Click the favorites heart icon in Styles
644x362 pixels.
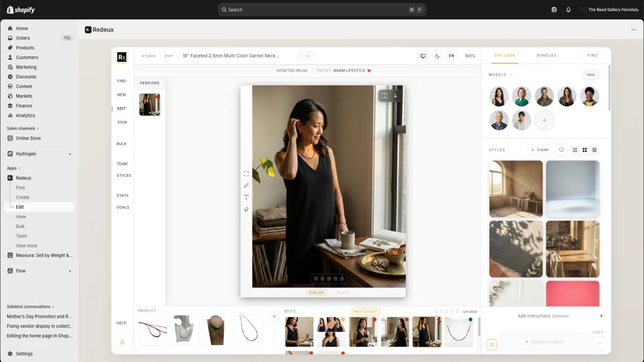561,150
